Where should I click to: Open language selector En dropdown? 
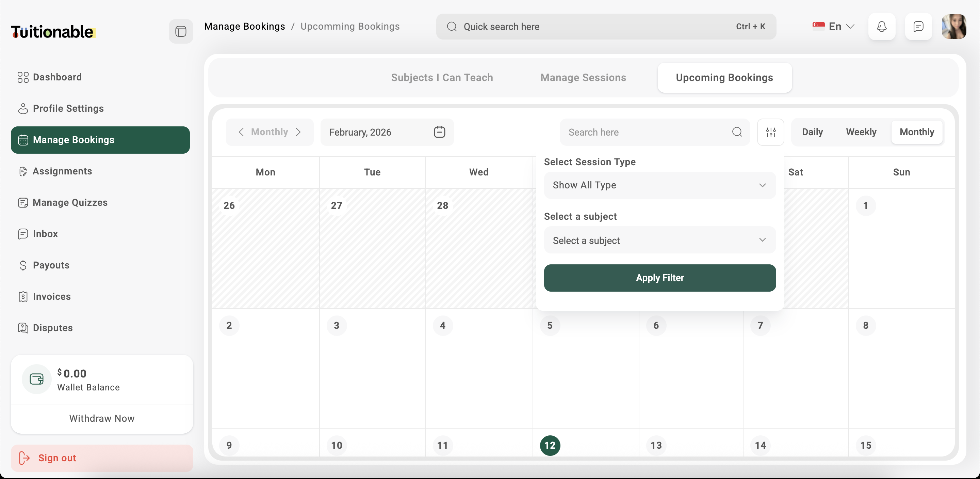click(834, 27)
